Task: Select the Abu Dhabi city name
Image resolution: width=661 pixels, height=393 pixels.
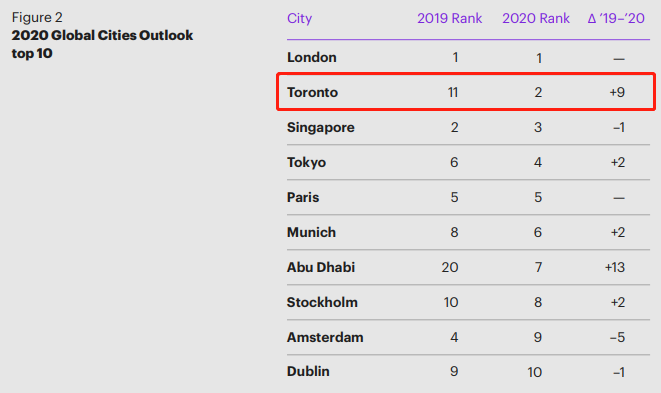Action: coord(321,267)
